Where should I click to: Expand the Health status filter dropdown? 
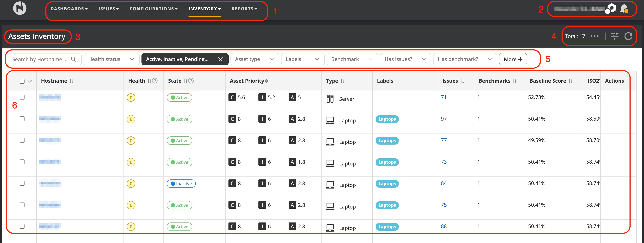[x=111, y=59]
